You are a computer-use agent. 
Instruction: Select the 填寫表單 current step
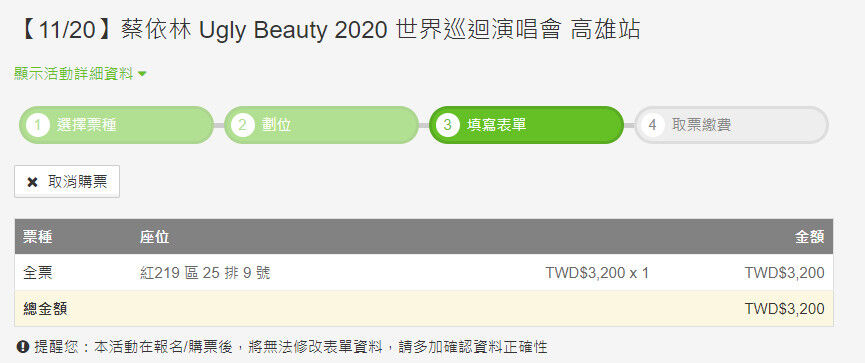click(x=526, y=125)
